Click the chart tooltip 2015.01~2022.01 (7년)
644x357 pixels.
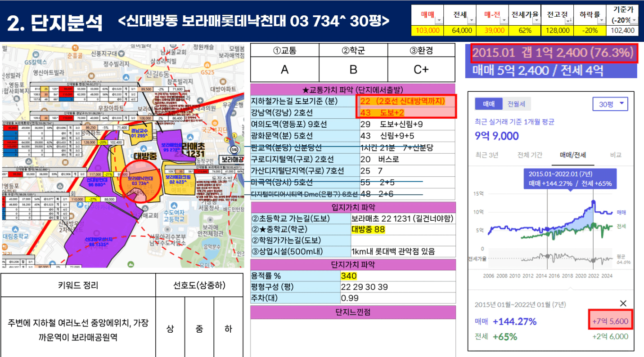tap(570, 178)
